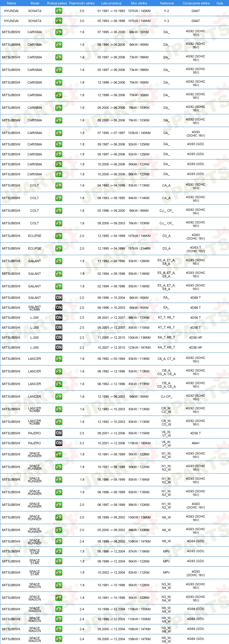This screenshot has height=644, width=229.
Task: Click fuel icon in Colt 04.1992 -> 04.1996 row
Action: [x=59, y=186]
